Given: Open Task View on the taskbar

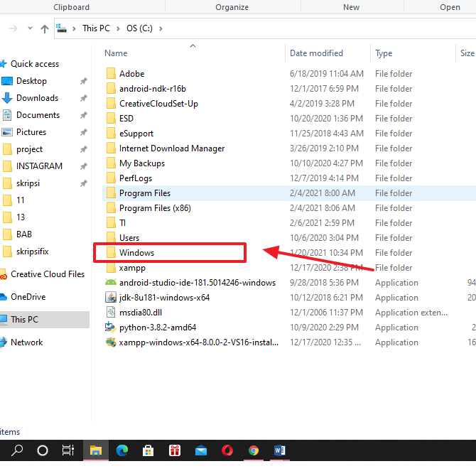Looking at the screenshot, I should [x=68, y=450].
